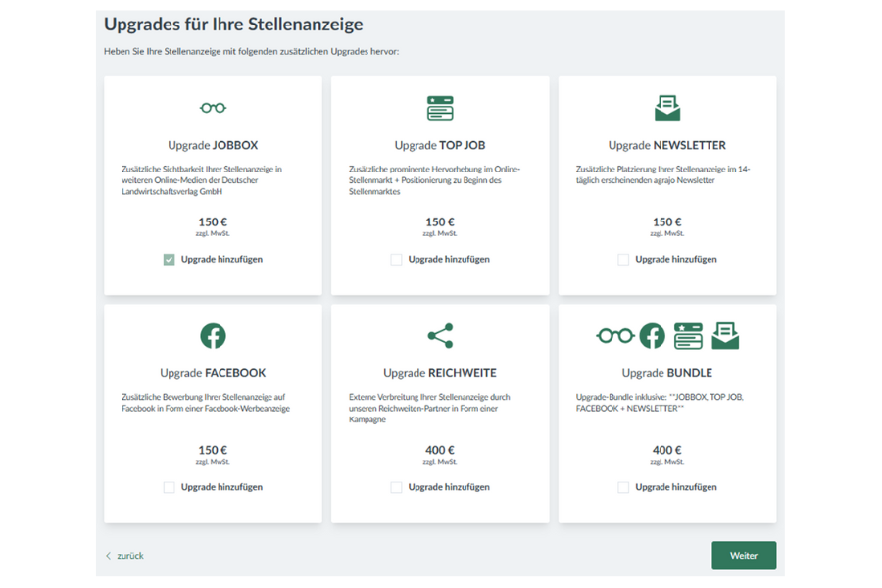This screenshot has height=588, width=882.
Task: Click the FACEBOOK description about Facebook-Werbeanzeige
Action: (206, 403)
